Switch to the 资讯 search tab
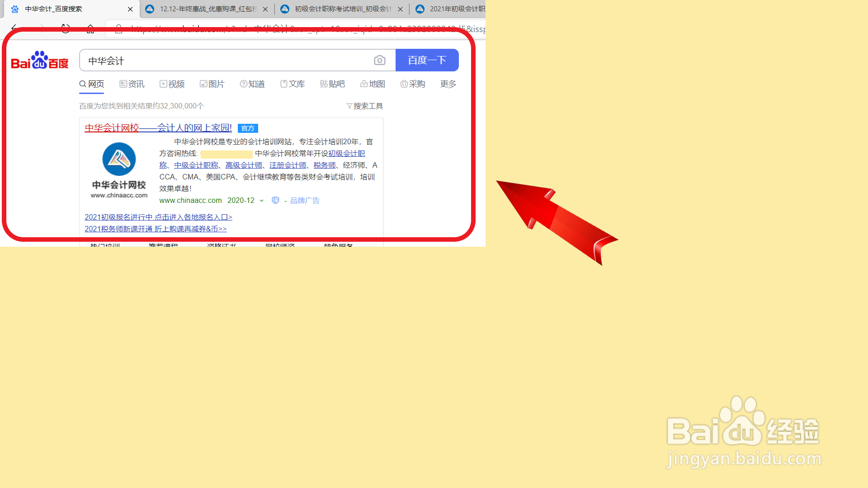This screenshot has height=488, width=868. 132,84
